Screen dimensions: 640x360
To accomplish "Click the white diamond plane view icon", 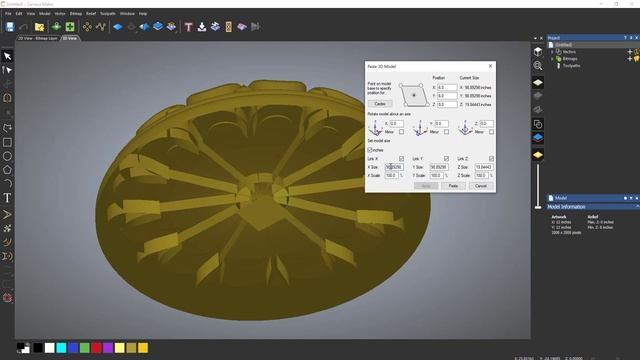I will [538, 82].
